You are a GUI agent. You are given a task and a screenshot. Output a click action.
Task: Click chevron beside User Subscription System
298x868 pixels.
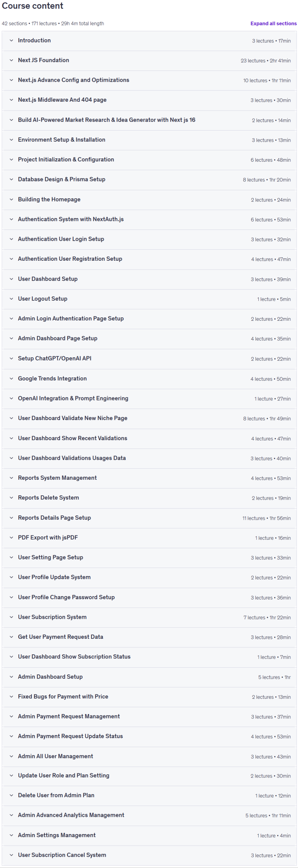click(x=11, y=617)
